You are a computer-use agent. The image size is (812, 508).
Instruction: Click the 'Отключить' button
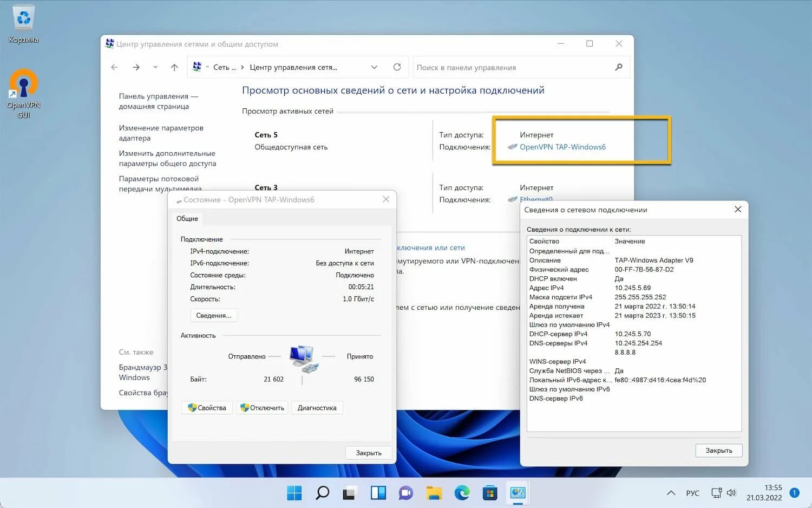(262, 408)
